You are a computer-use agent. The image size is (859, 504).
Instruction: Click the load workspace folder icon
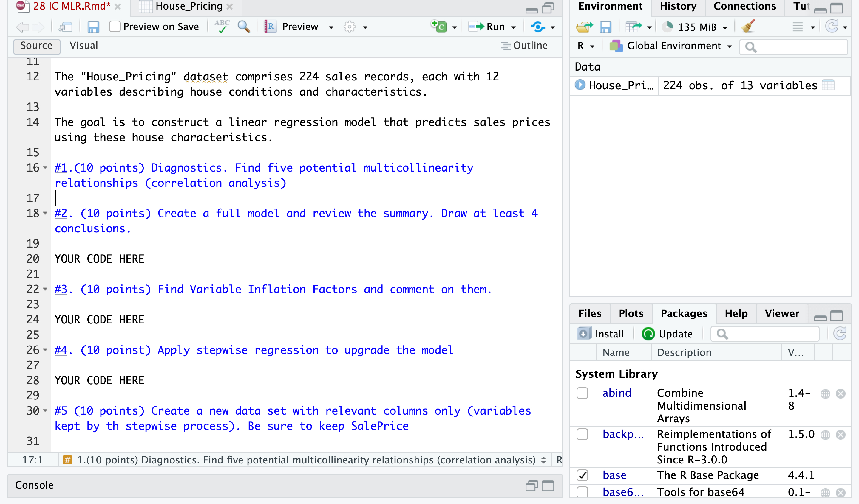pos(584,27)
